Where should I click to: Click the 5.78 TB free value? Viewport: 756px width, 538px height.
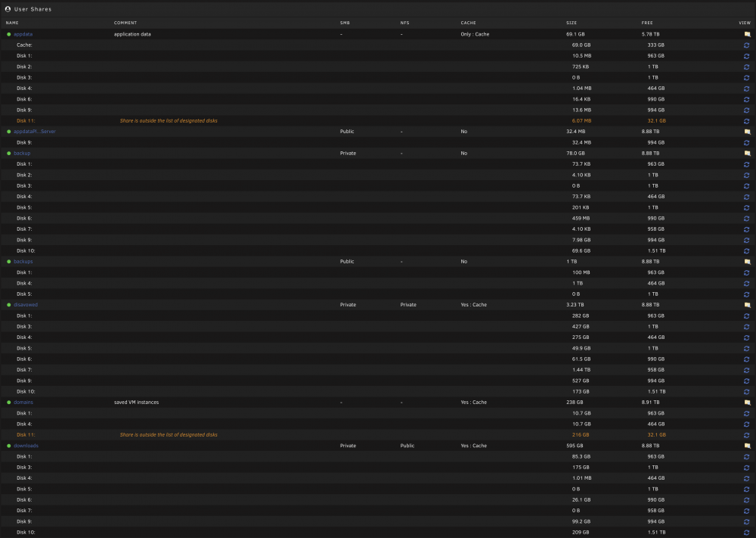point(650,34)
